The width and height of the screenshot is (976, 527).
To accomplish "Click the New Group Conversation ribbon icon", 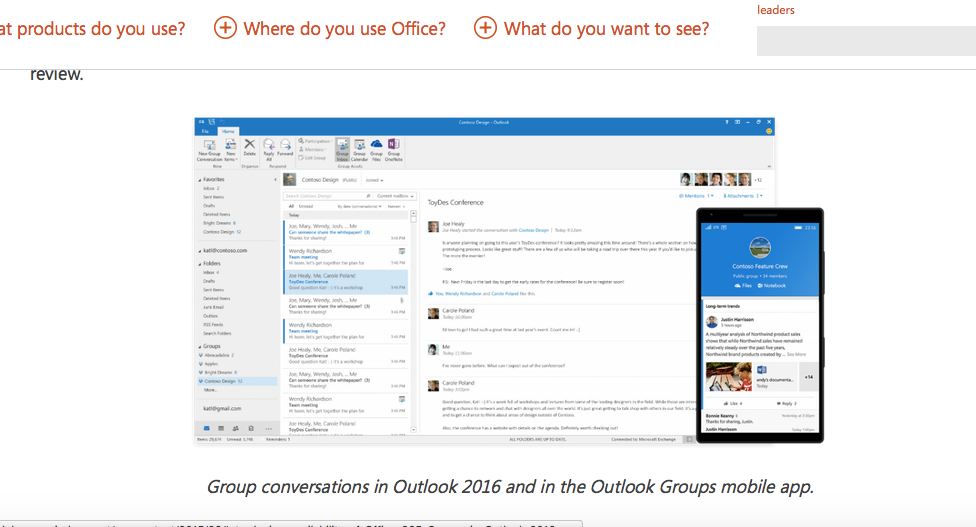I will [208, 148].
